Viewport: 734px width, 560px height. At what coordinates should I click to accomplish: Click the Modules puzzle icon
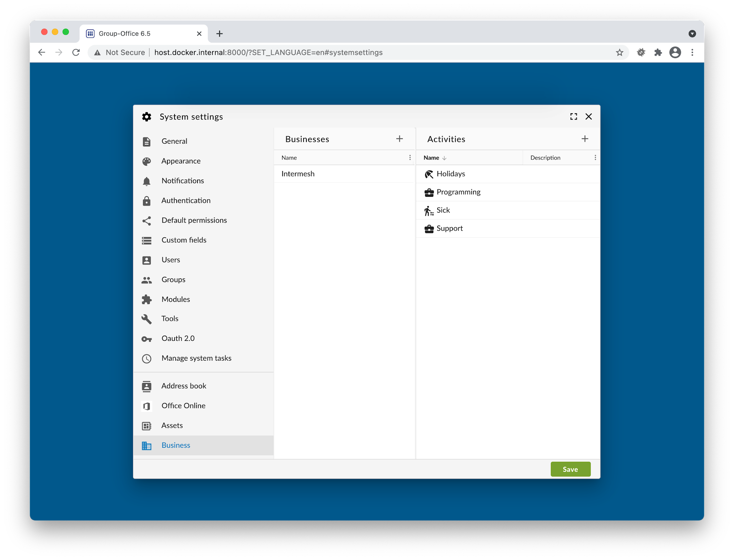tap(147, 299)
